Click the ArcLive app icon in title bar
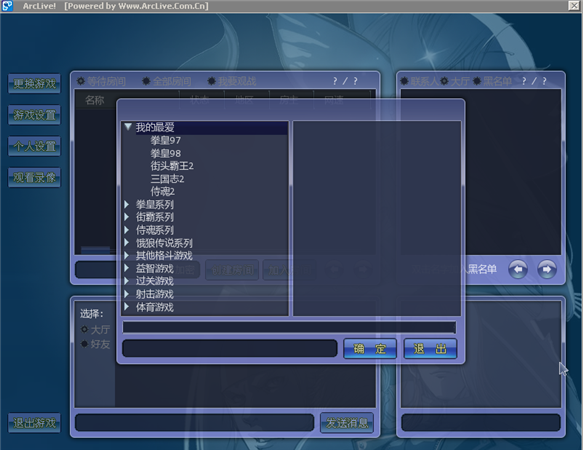Image resolution: width=583 pixels, height=450 pixels. 7,6
